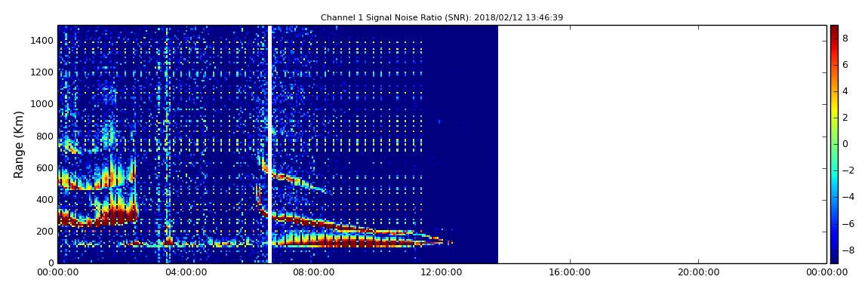Viewport: 868px width, 307px height.
Task: Click the 800 range tick label
Action: click(x=45, y=136)
